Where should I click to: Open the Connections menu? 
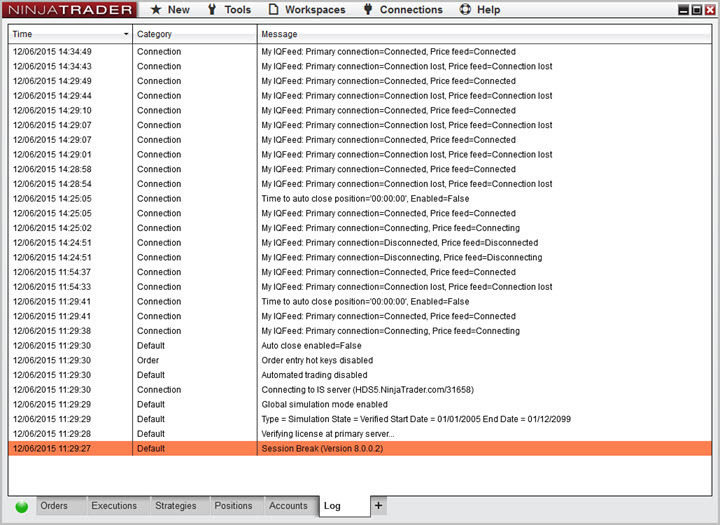pos(411,10)
